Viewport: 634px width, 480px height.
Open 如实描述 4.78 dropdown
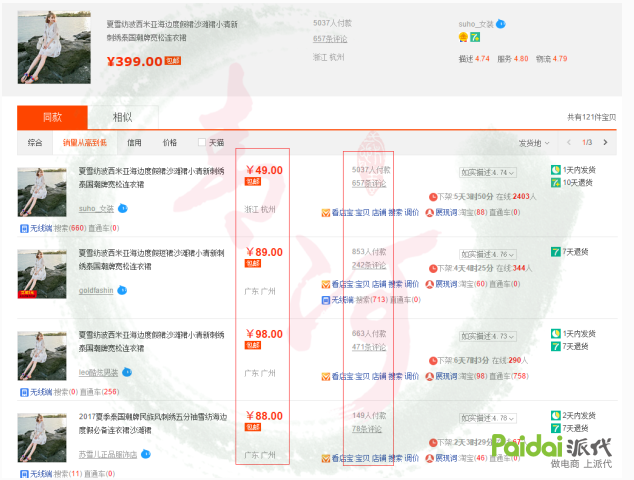[x=488, y=418]
